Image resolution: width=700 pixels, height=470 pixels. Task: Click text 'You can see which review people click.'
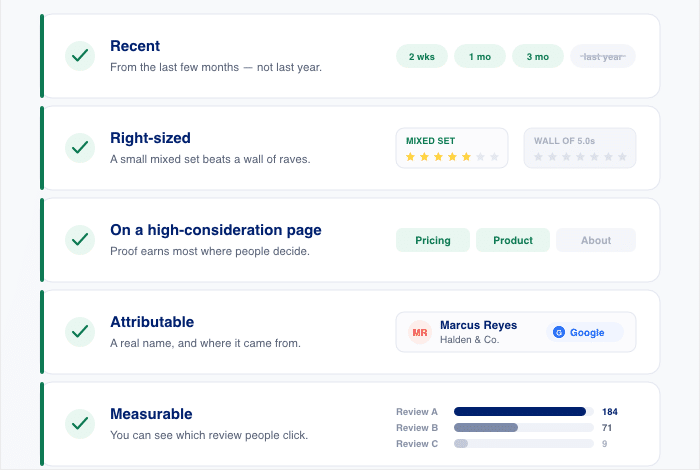[209, 435]
